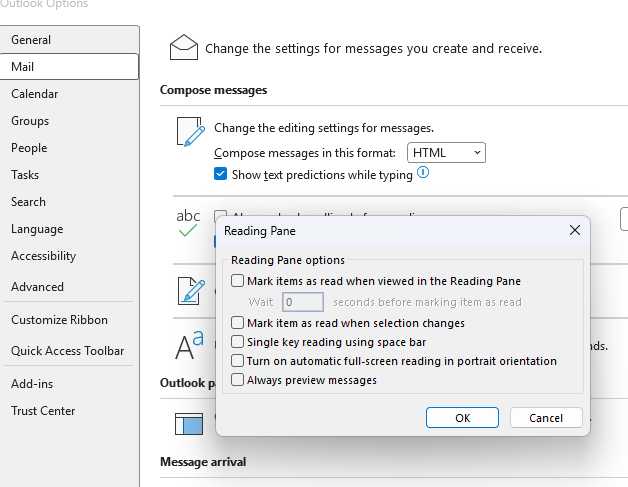Viewport: 628px width, 487px height.
Task: Go to the Tasks options category
Action: pos(69,175)
